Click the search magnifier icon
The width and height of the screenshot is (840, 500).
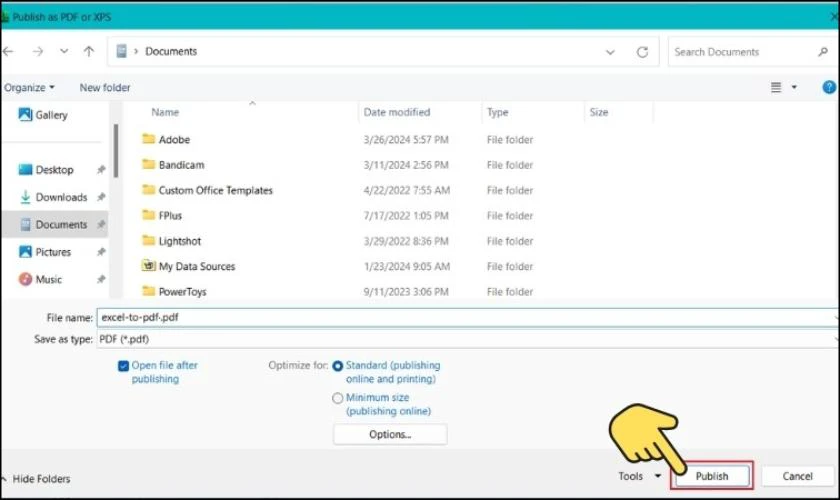pos(823,52)
